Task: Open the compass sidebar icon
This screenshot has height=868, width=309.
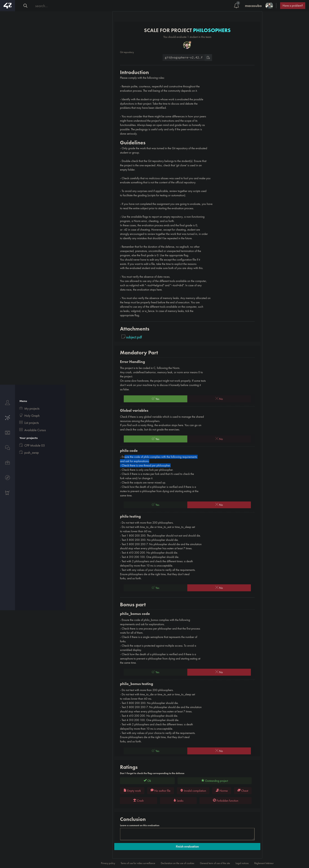Action: [7, 477]
